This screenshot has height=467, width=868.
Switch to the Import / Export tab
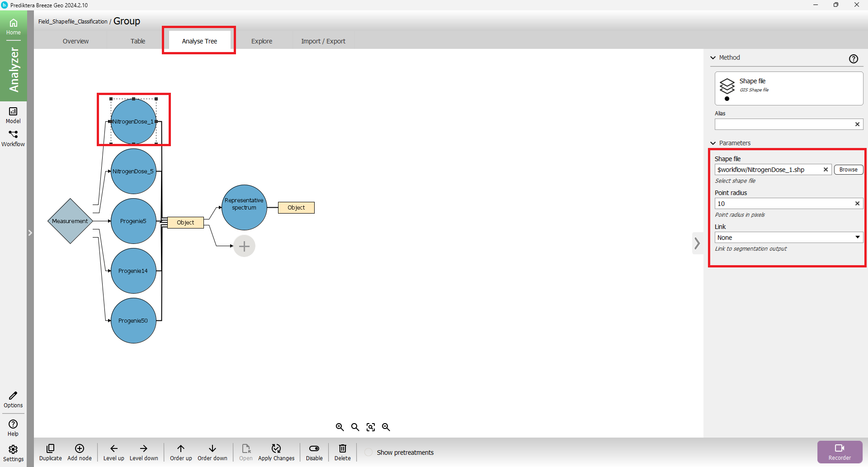point(323,41)
